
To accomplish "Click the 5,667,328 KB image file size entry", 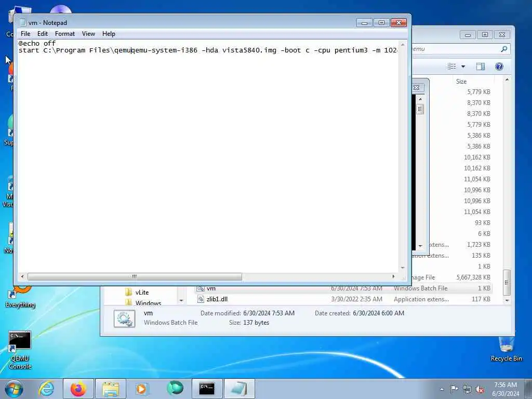I will 473,277.
